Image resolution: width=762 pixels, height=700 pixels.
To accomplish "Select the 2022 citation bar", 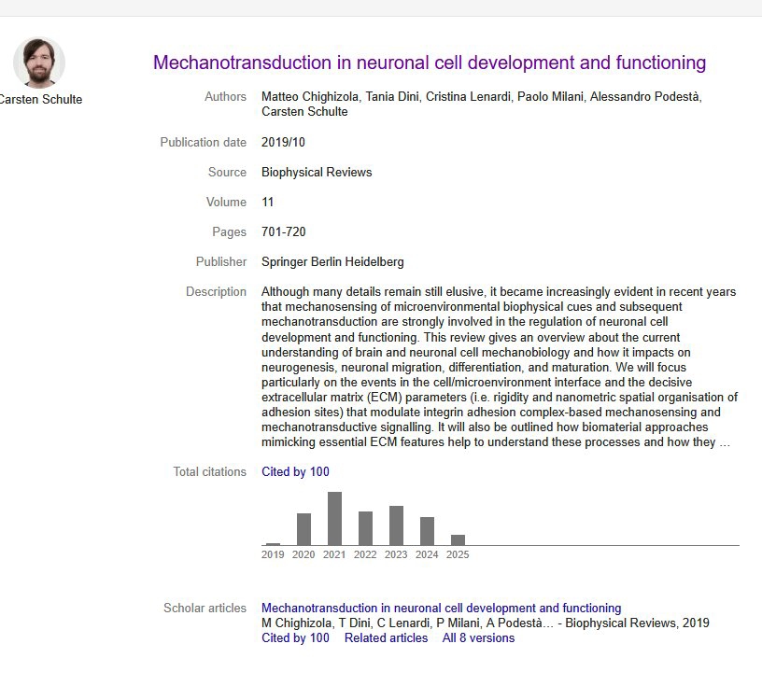I will pyautogui.click(x=365, y=528).
